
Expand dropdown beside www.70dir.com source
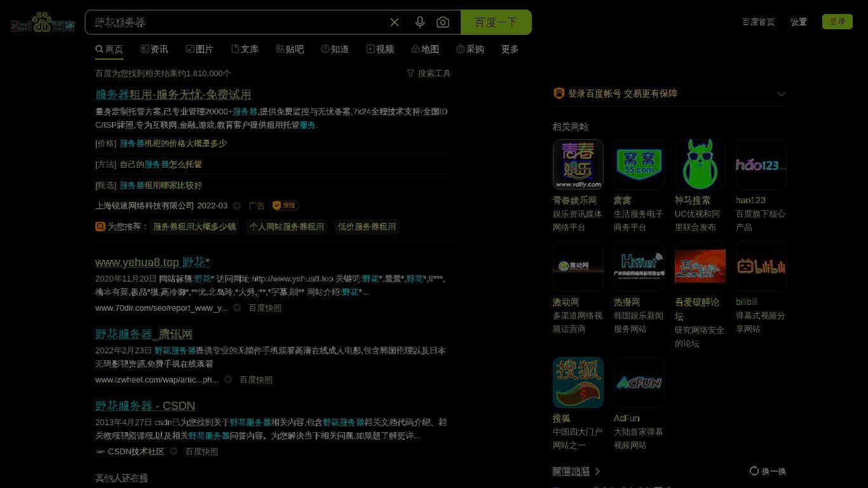tap(237, 308)
